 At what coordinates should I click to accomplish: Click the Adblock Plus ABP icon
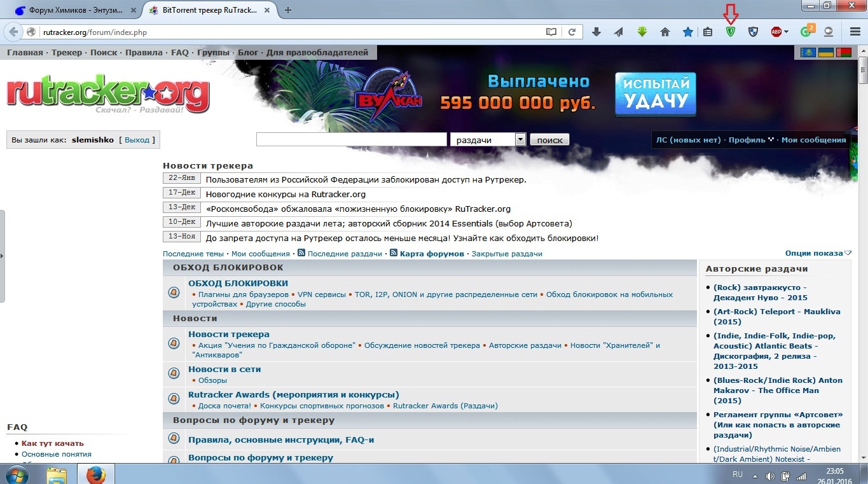click(x=776, y=32)
